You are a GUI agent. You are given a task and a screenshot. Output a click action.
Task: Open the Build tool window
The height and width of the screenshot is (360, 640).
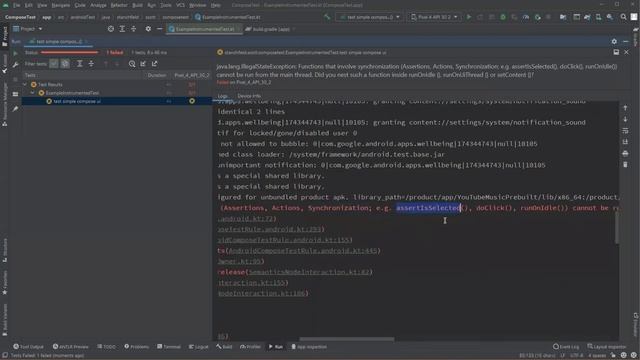(x=224, y=347)
